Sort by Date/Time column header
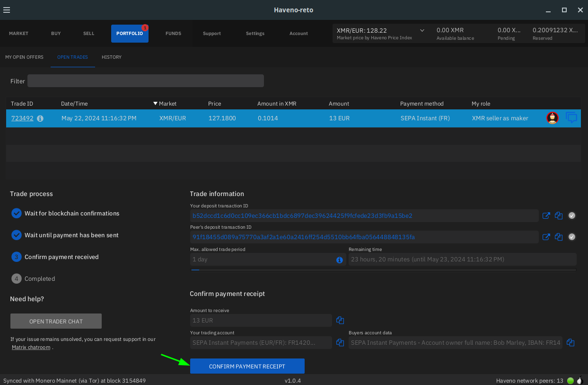The height and width of the screenshot is (385, 588). tap(74, 104)
